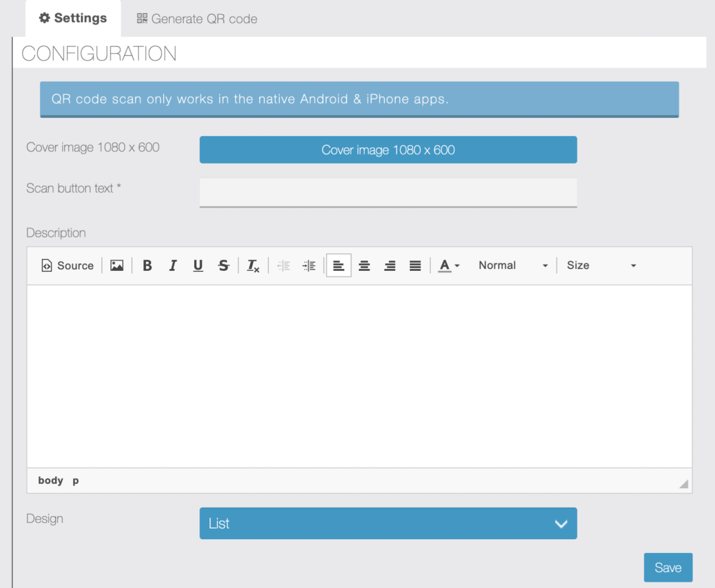Remove text formatting with Tx icon

coord(253,265)
